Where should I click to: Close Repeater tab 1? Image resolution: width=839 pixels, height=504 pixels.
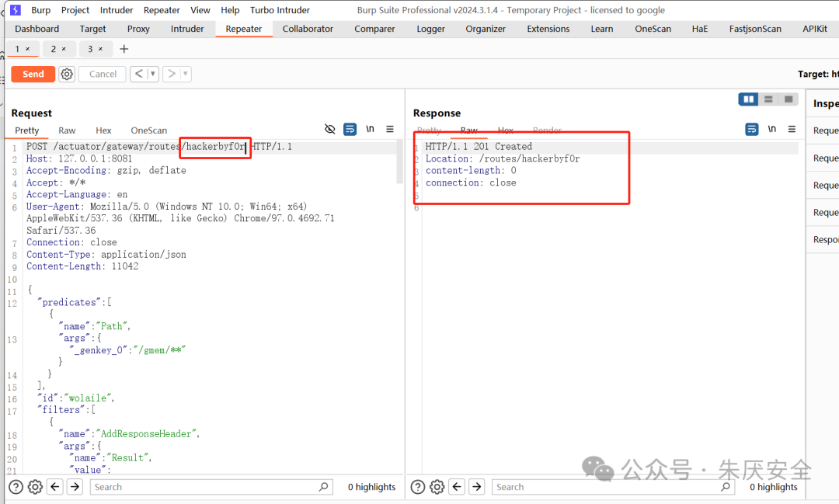pyautogui.click(x=28, y=49)
